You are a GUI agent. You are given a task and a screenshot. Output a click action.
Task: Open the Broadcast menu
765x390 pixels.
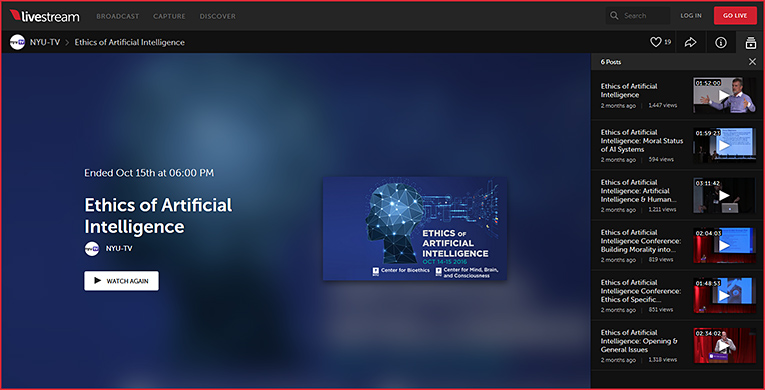(118, 16)
